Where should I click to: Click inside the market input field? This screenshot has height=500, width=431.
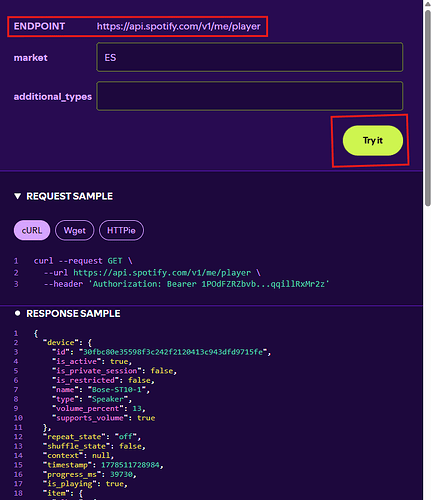[250, 57]
